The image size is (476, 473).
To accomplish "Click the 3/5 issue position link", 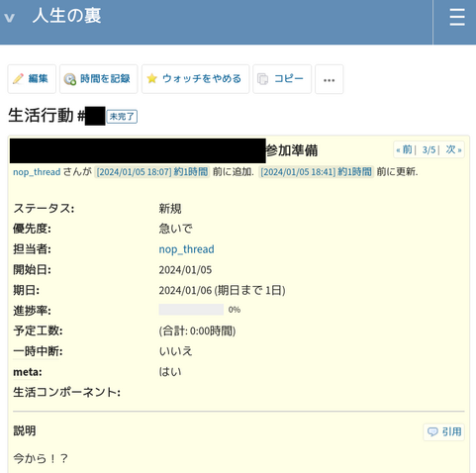I will point(428,150).
